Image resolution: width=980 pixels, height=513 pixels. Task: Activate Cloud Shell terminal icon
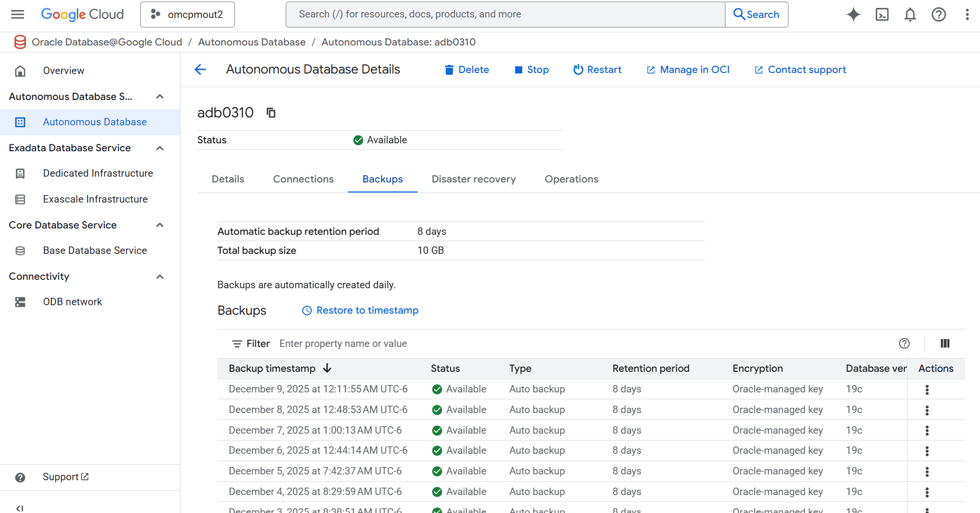click(x=882, y=14)
